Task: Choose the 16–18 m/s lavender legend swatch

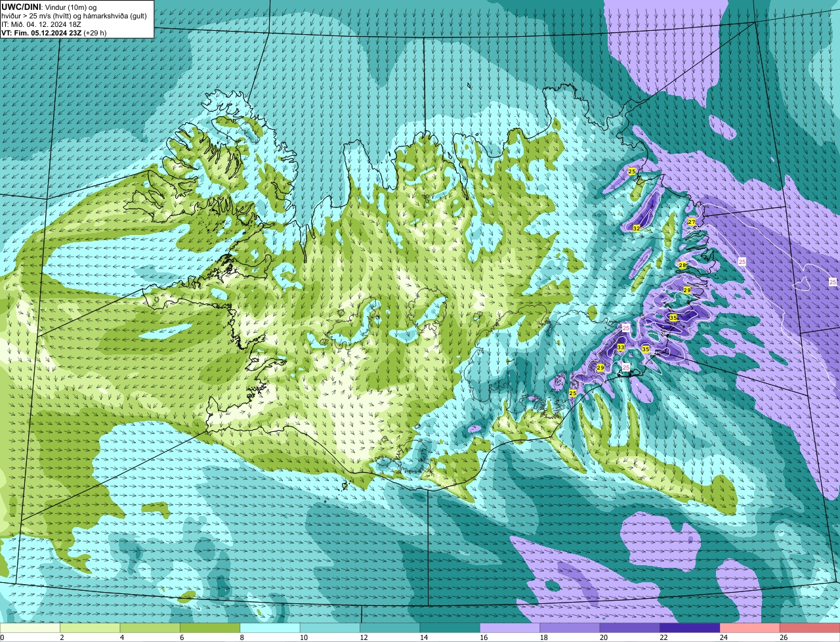Action: tap(510, 628)
